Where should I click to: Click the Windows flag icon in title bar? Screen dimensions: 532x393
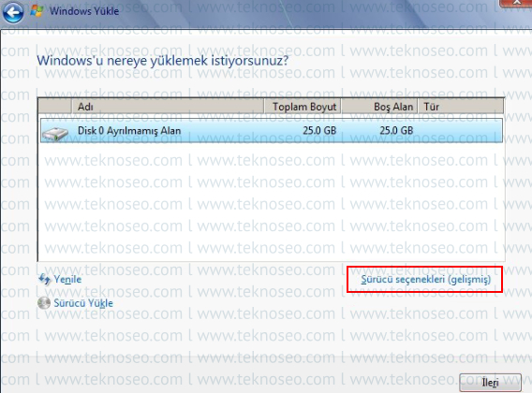coord(37,11)
